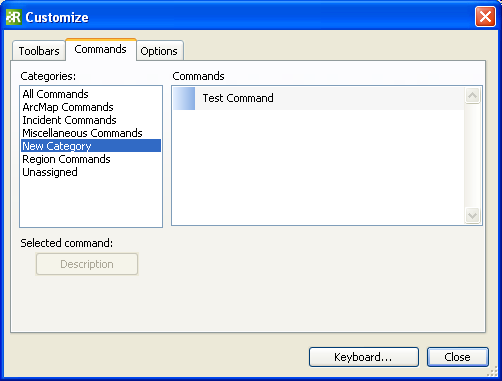
Task: Switch to the Toolbars tab
Action: pyautogui.click(x=39, y=51)
